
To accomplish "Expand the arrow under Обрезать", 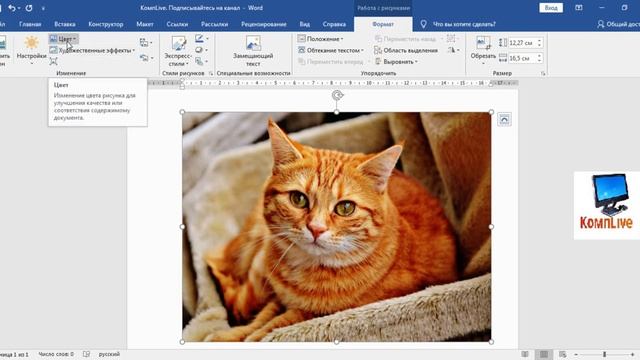I will pyautogui.click(x=483, y=63).
